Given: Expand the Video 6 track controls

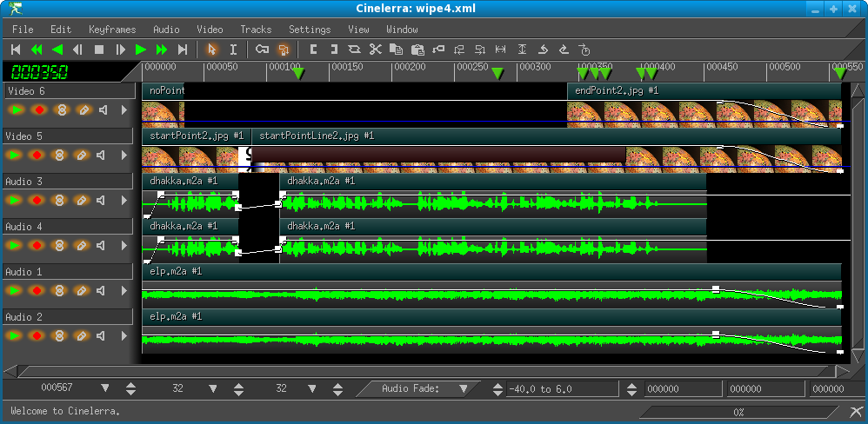Looking at the screenshot, I should tap(124, 110).
